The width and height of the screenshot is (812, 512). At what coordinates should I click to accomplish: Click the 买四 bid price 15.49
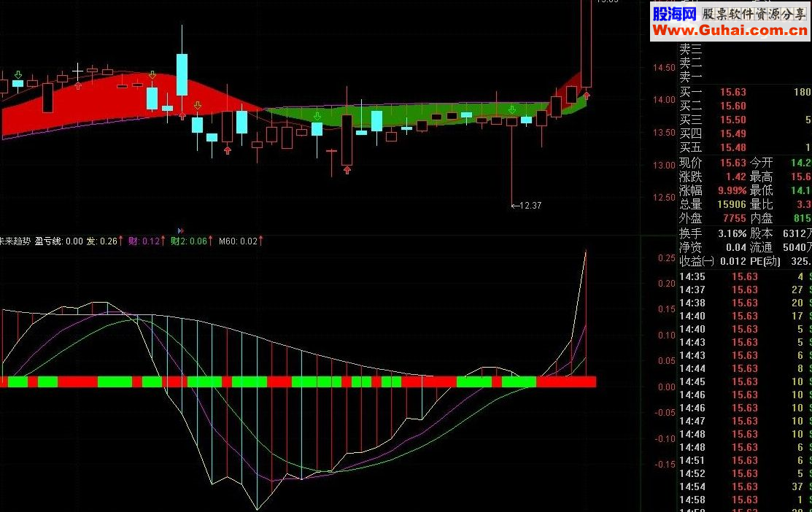coord(733,134)
